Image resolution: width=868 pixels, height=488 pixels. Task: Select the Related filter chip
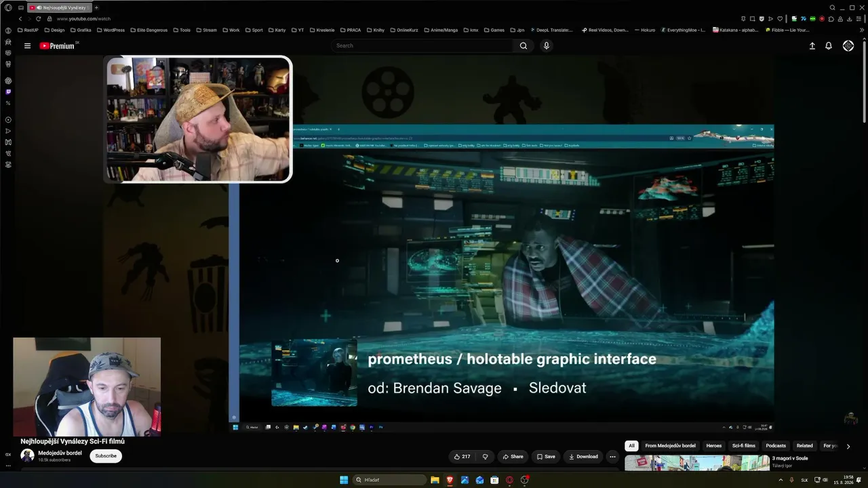coord(805,446)
